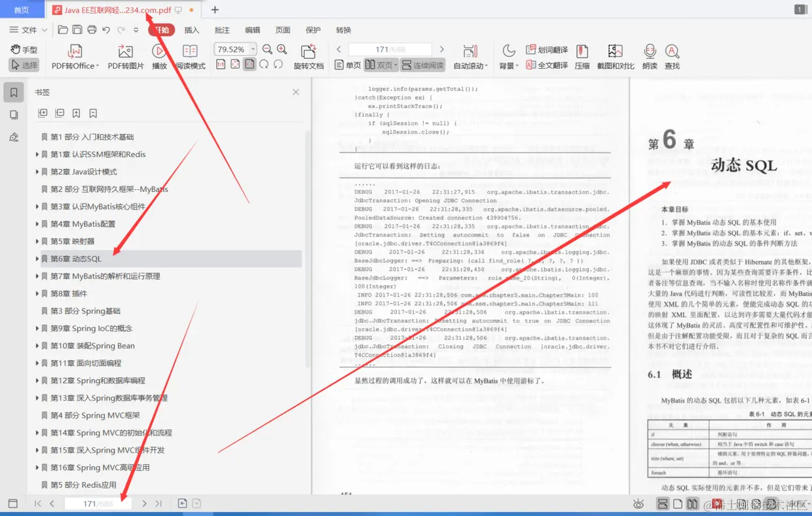Switch to 单页 single page layout

click(348, 65)
